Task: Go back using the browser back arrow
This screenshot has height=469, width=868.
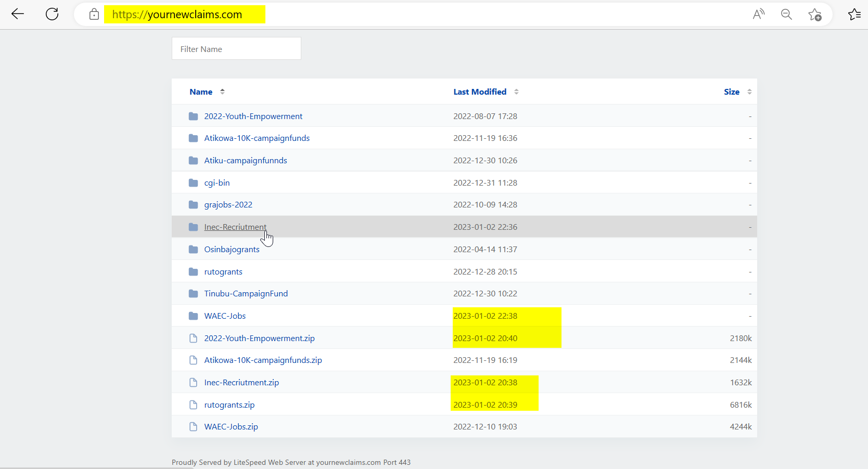Action: 18,14
